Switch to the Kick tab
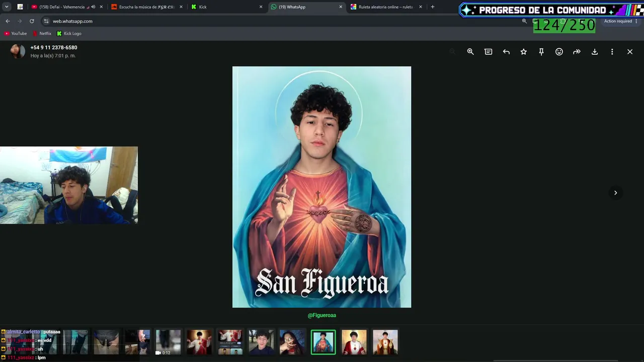Viewport: 644px width, 362px height. tap(226, 7)
